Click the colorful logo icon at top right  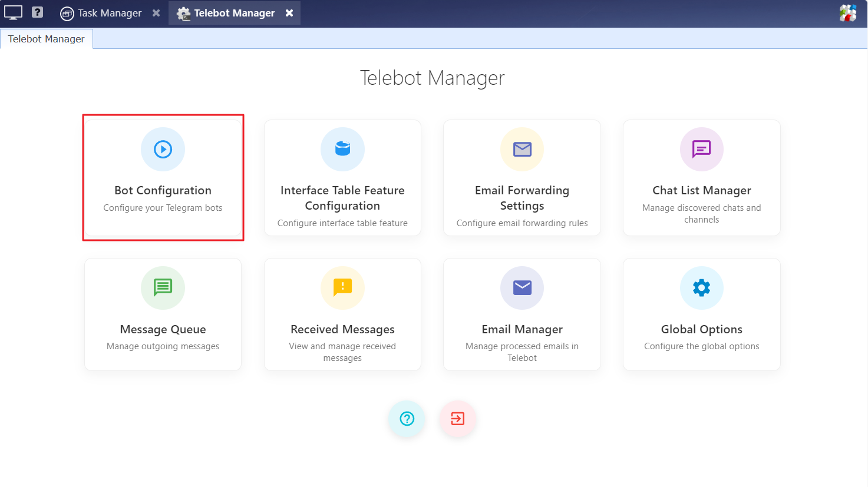848,13
